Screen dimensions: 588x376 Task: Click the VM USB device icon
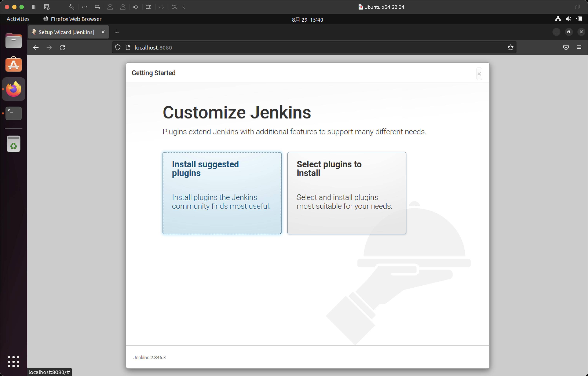pyautogui.click(x=161, y=7)
